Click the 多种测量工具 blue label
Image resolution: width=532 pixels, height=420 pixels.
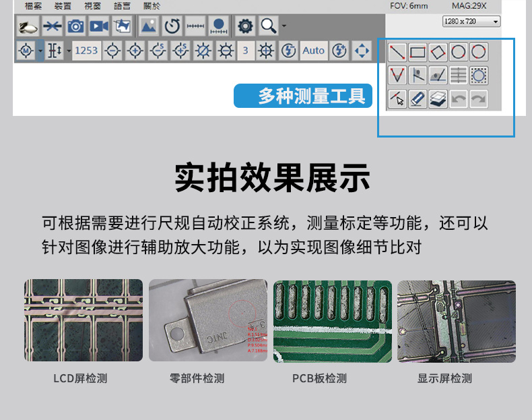point(303,96)
